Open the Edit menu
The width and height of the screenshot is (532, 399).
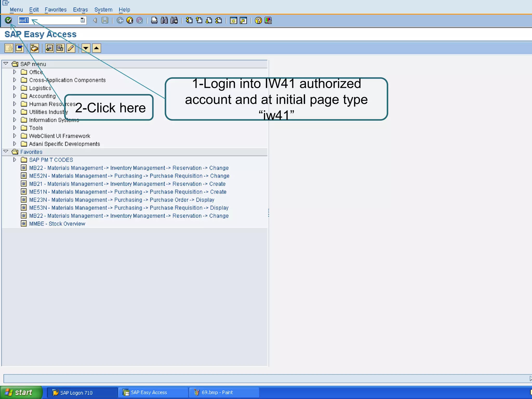(x=34, y=10)
